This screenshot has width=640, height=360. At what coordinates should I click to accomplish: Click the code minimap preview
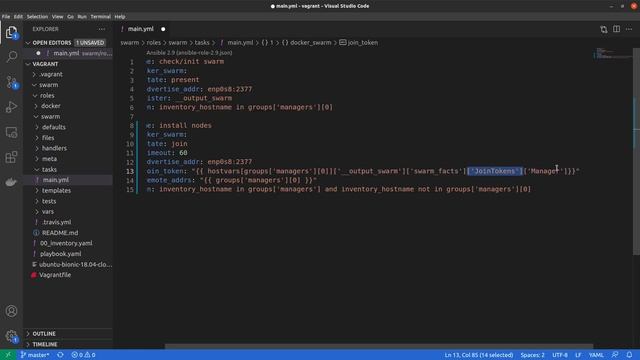[x=612, y=54]
